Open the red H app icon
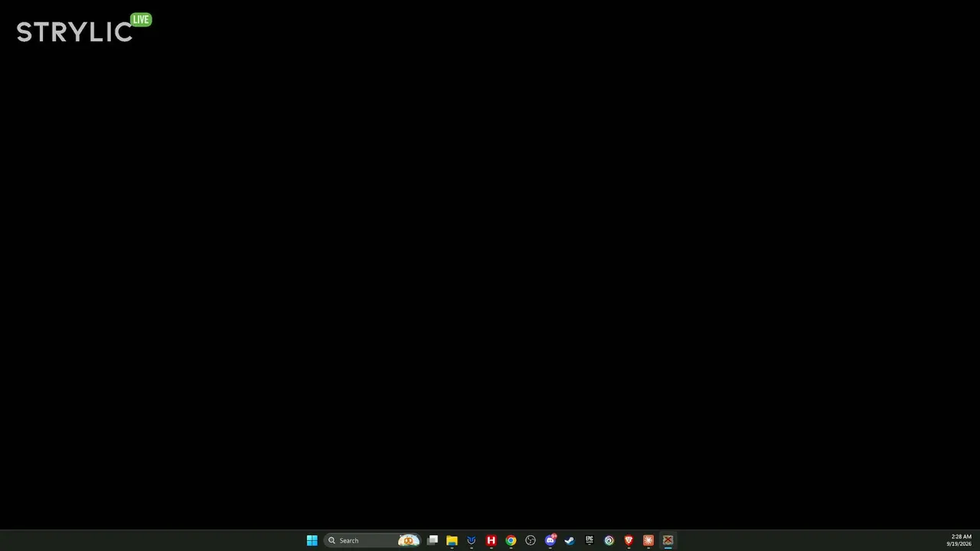 tap(492, 540)
